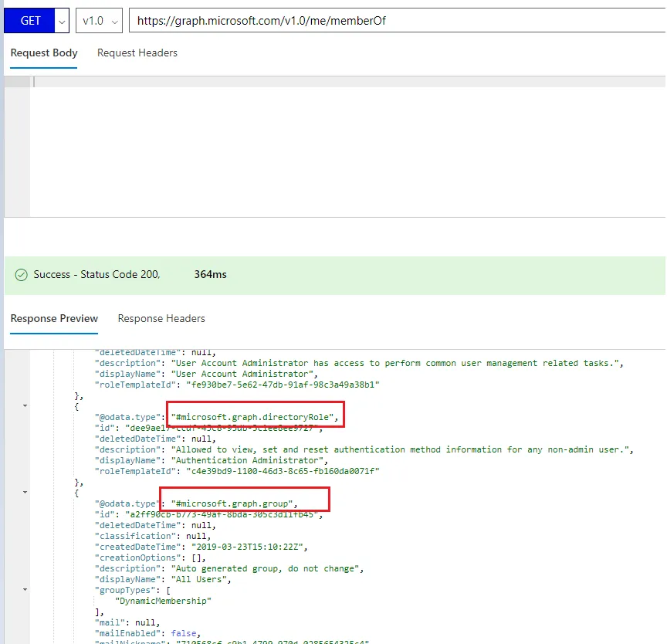Click the "classification" key in response

[135, 536]
